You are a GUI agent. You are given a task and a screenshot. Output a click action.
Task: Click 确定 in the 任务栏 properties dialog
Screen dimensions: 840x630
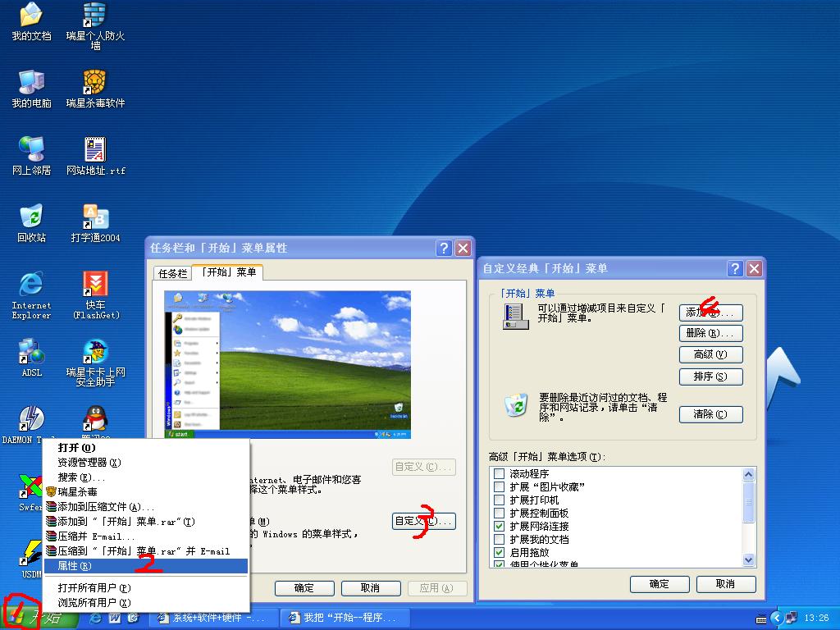point(304,588)
